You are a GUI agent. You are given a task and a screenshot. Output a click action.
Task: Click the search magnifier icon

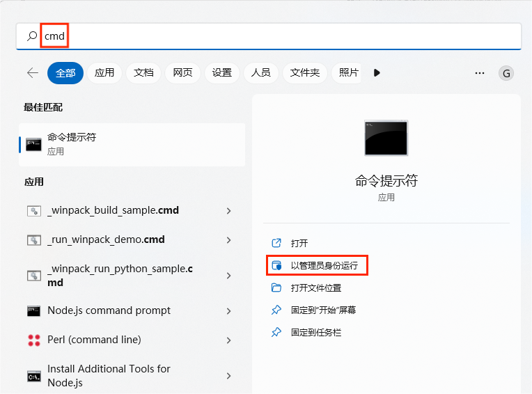click(x=31, y=36)
